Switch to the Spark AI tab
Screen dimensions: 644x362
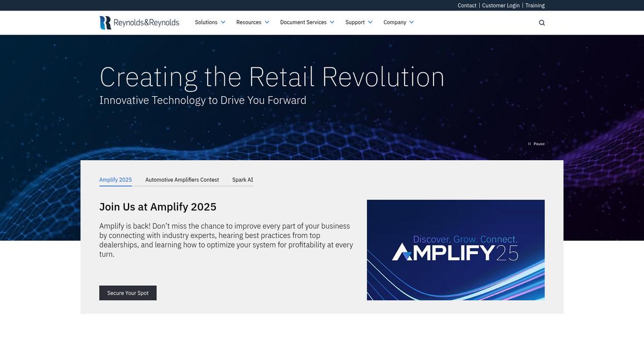click(x=243, y=180)
